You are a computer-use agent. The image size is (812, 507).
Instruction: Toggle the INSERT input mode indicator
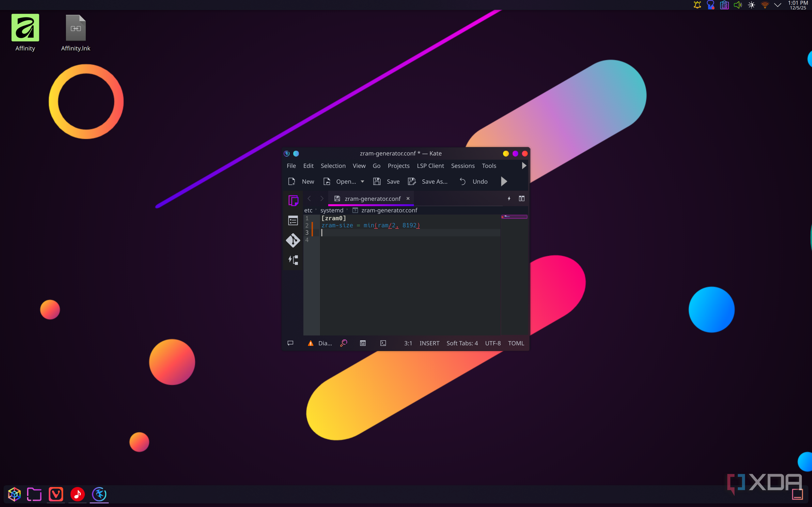tap(429, 343)
